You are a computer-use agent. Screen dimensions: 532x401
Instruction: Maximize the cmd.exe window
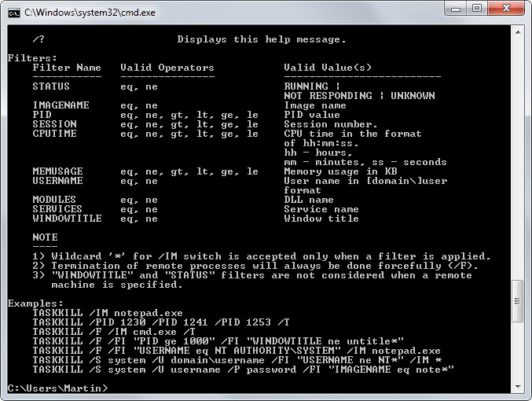coord(477,8)
